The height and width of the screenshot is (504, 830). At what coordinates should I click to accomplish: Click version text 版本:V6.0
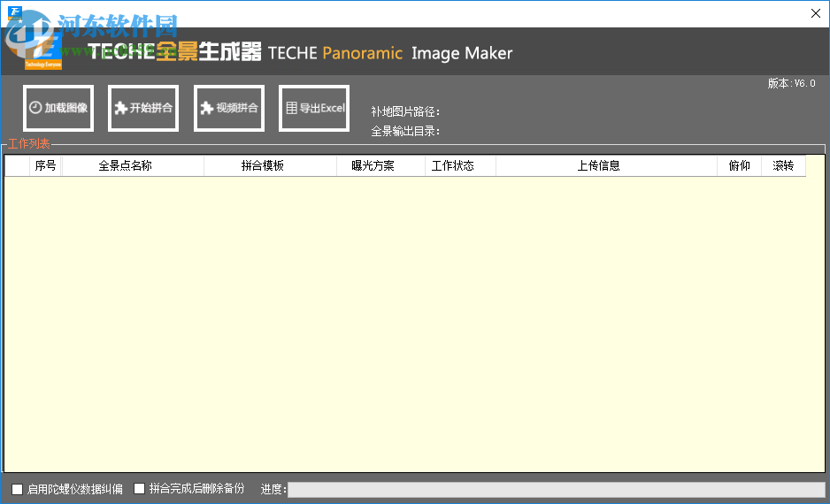point(791,83)
